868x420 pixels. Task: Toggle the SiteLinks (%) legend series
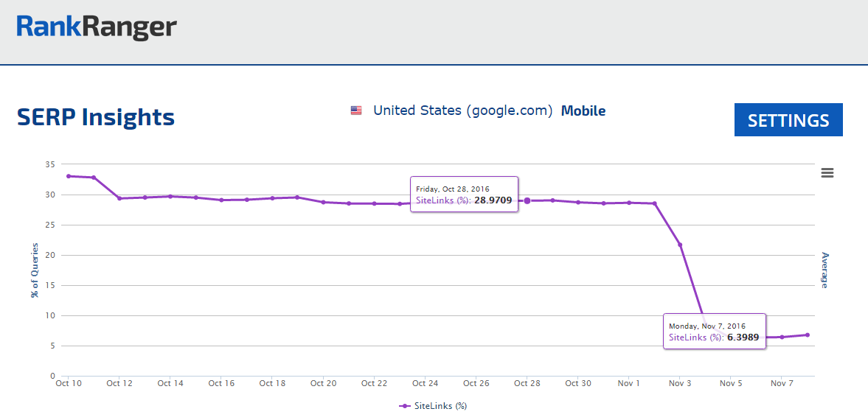[x=434, y=405]
